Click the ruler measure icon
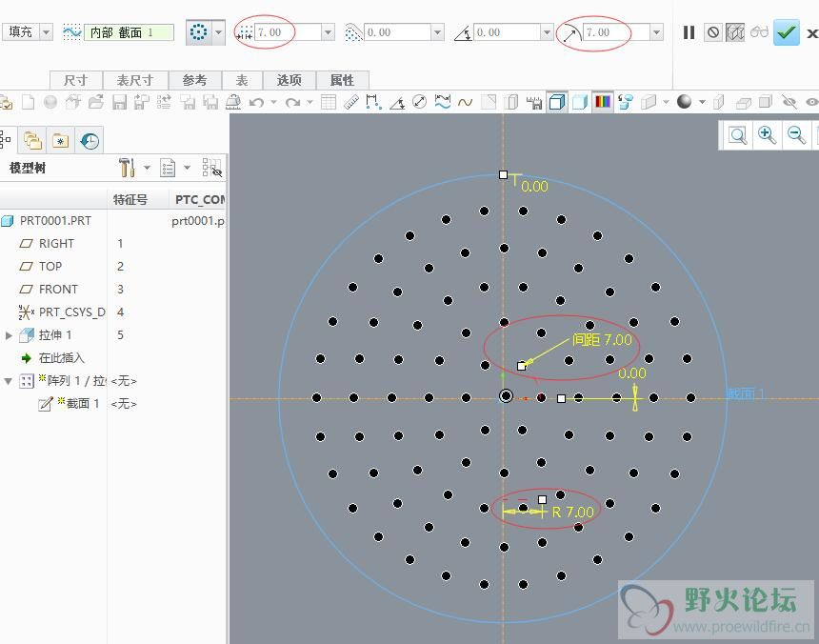Image resolution: width=819 pixels, height=644 pixels. (x=351, y=102)
